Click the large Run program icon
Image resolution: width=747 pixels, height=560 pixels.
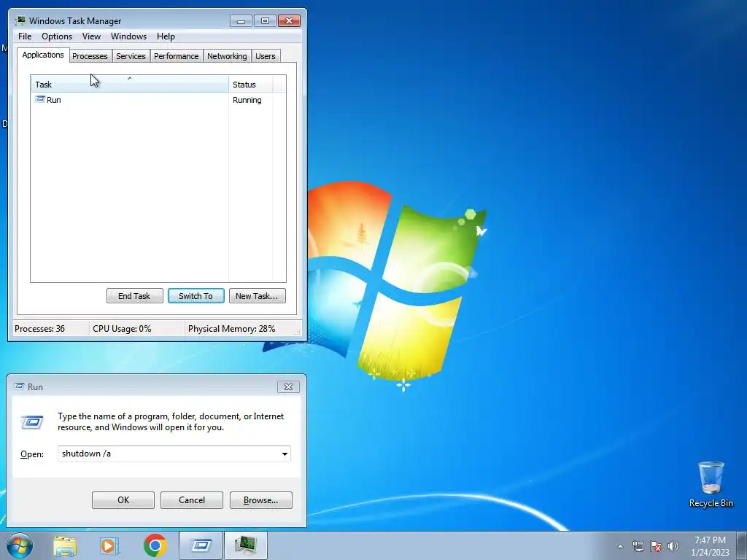point(32,422)
